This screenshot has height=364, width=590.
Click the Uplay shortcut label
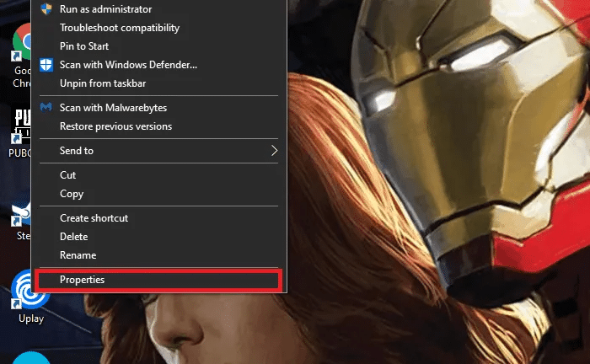click(x=31, y=318)
